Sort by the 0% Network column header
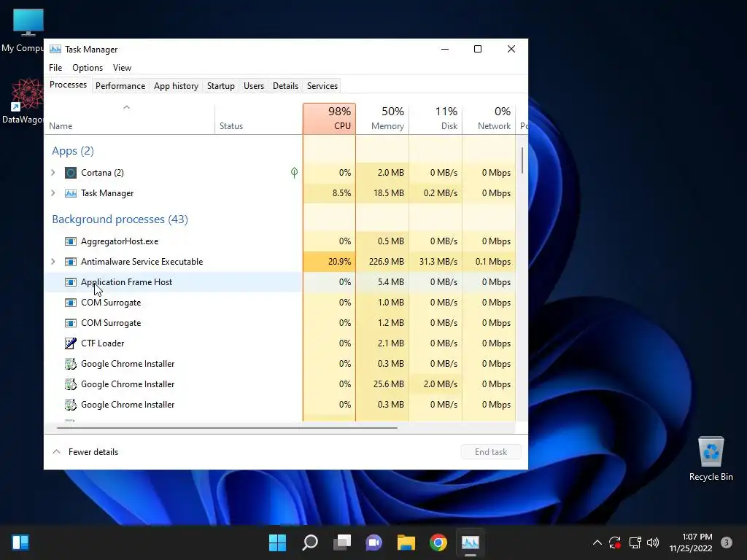Image resolution: width=747 pixels, height=560 pixels. tap(489, 119)
